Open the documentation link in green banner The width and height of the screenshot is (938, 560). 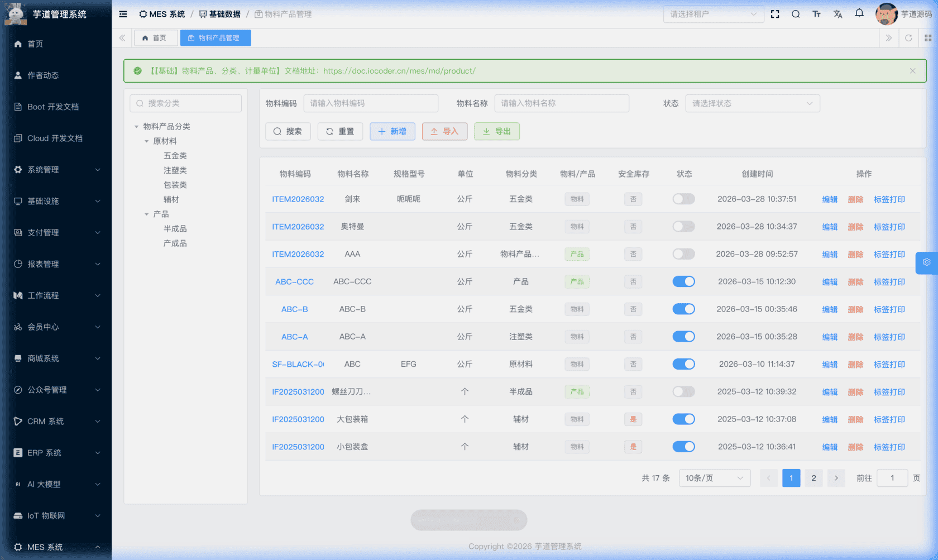[x=400, y=71]
